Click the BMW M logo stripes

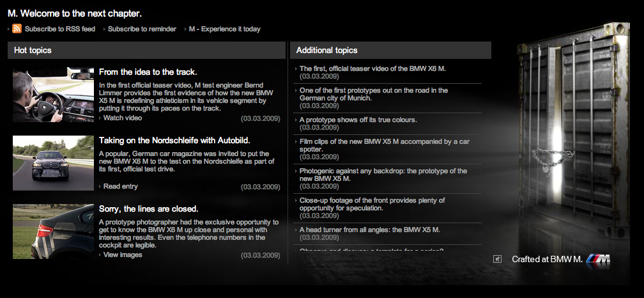pyautogui.click(x=598, y=259)
